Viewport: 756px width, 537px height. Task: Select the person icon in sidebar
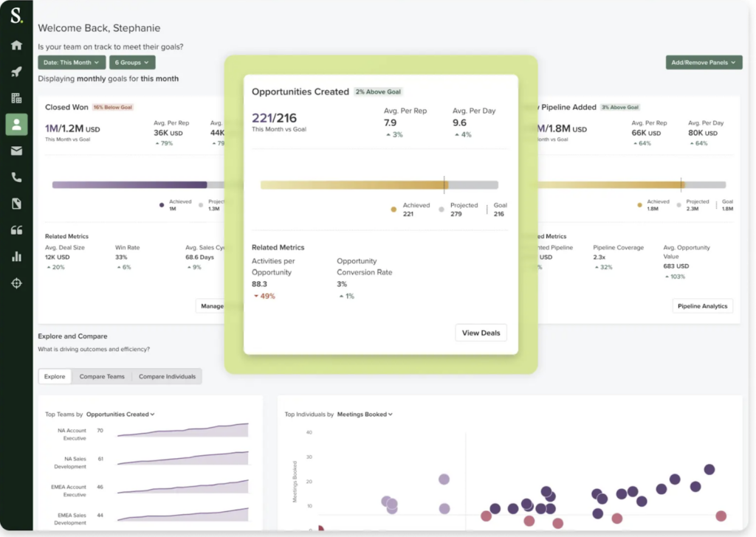click(x=16, y=124)
